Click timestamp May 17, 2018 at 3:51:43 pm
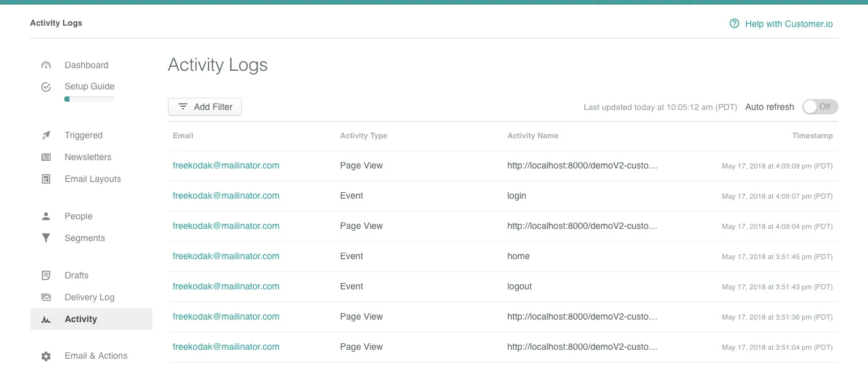Viewport: 868px width, 371px height. coord(777,287)
